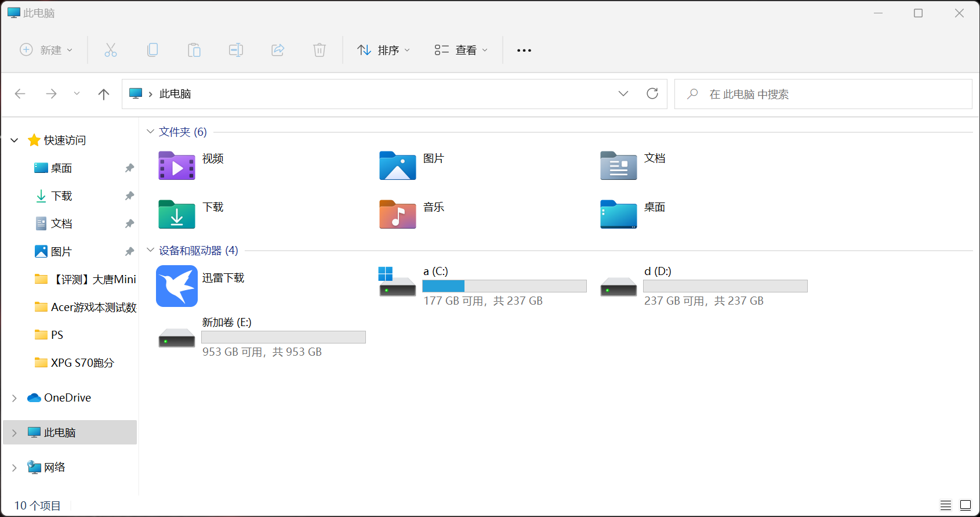Viewport: 980px width, 517px height.
Task: Open the address bar history dropdown
Action: tap(623, 93)
